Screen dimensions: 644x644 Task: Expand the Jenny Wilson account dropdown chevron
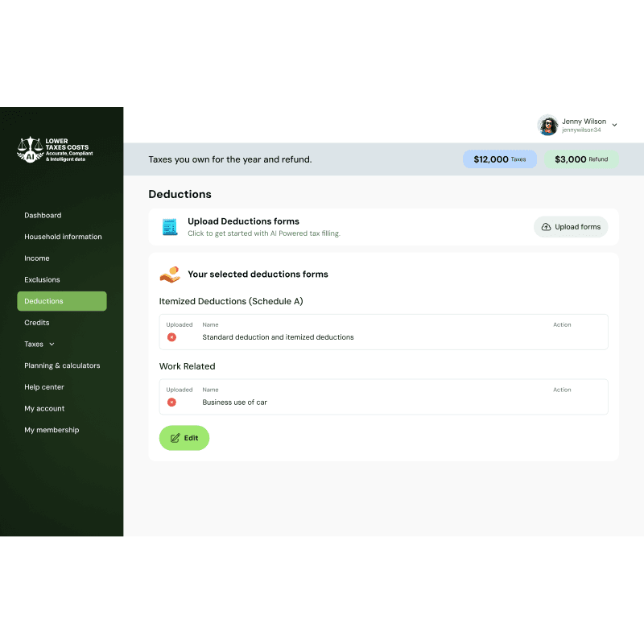click(614, 125)
